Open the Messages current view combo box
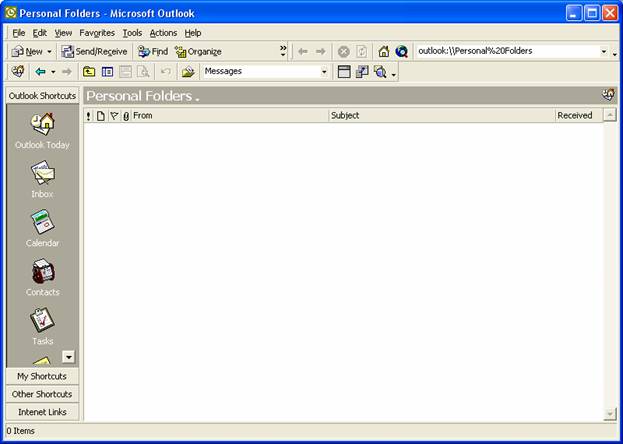 click(265, 72)
